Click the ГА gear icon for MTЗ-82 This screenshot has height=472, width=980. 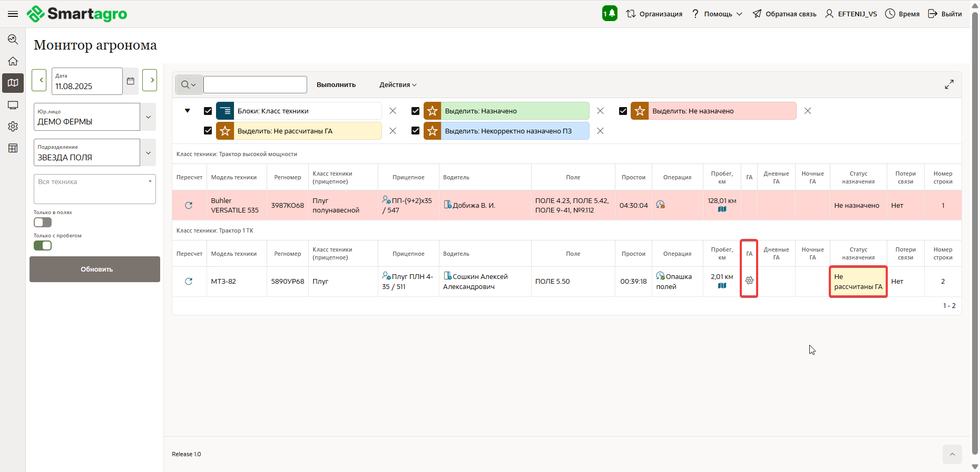(x=749, y=281)
